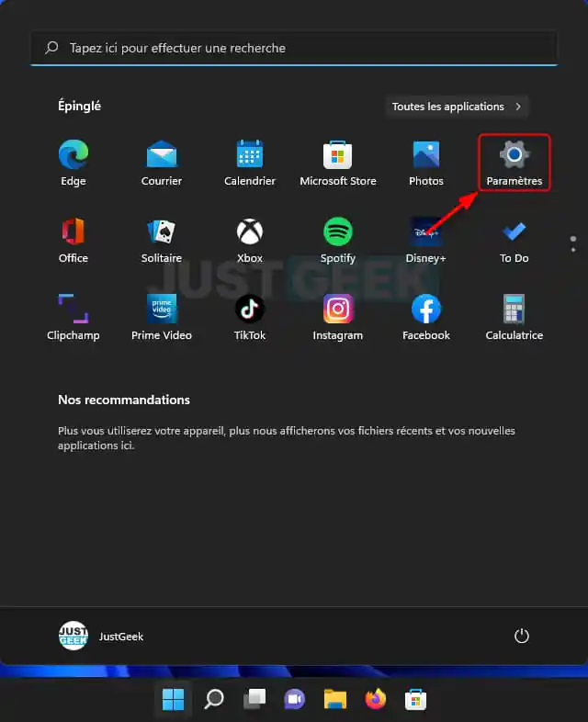This screenshot has height=722, width=588.
Task: Launch Firefox from the taskbar
Action: [376, 699]
